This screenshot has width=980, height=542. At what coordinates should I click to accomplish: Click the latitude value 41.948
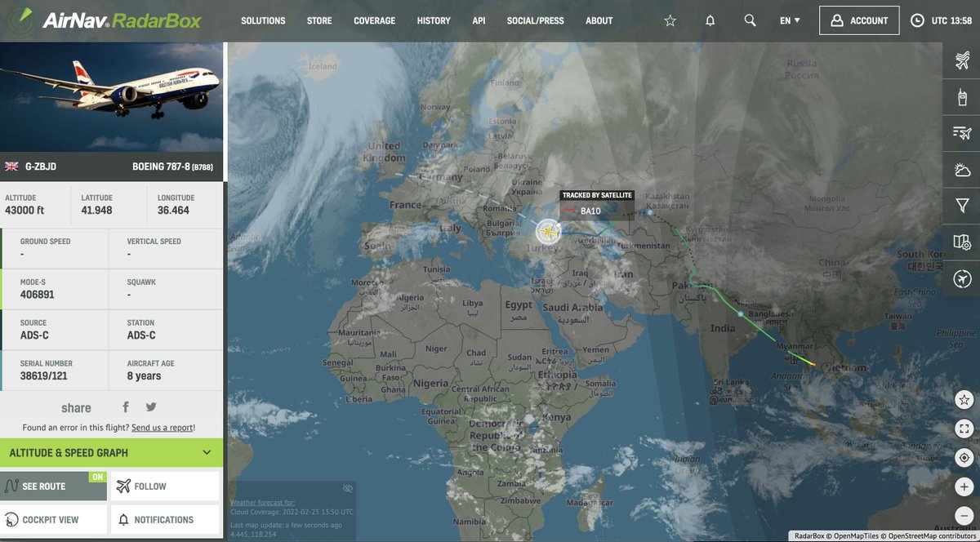click(97, 211)
